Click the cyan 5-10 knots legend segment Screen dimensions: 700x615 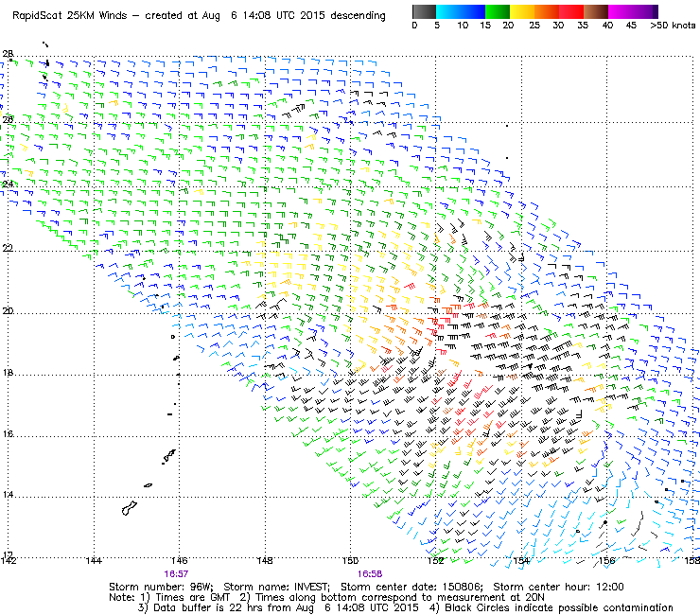(447, 11)
